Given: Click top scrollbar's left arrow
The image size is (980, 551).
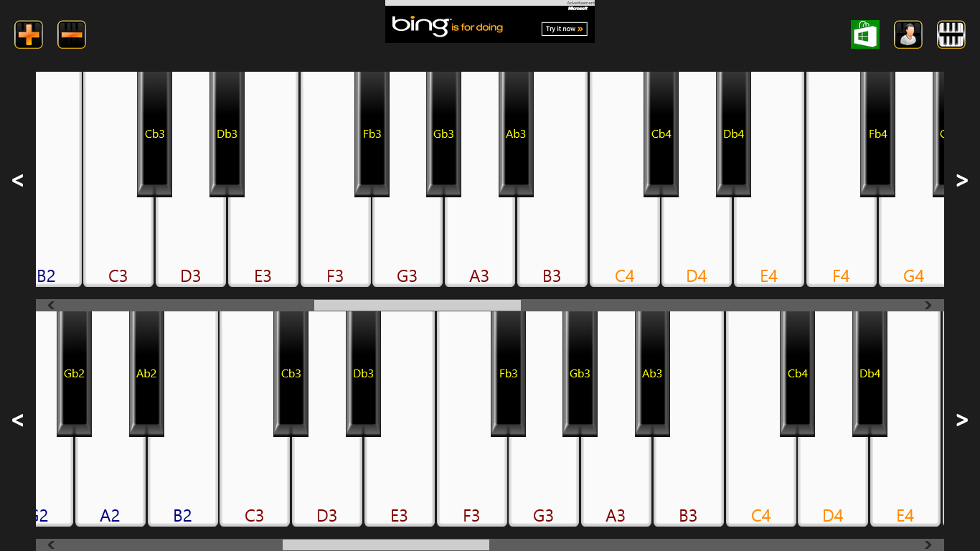Looking at the screenshot, I should click(51, 305).
